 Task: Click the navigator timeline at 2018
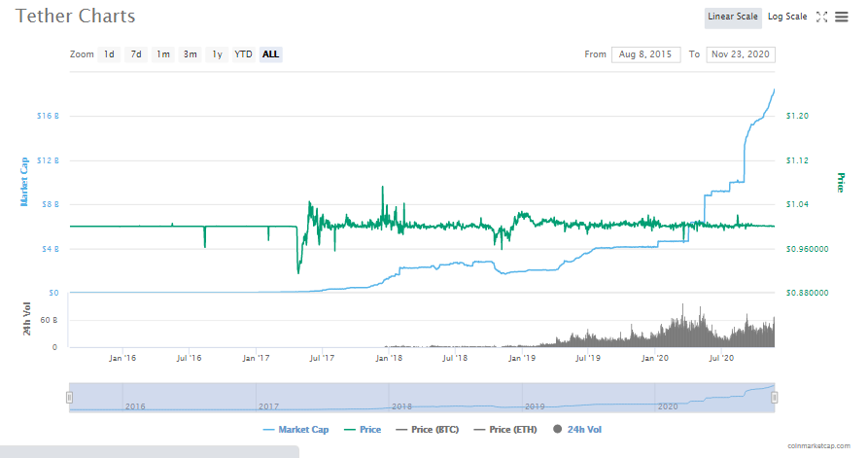click(x=401, y=406)
